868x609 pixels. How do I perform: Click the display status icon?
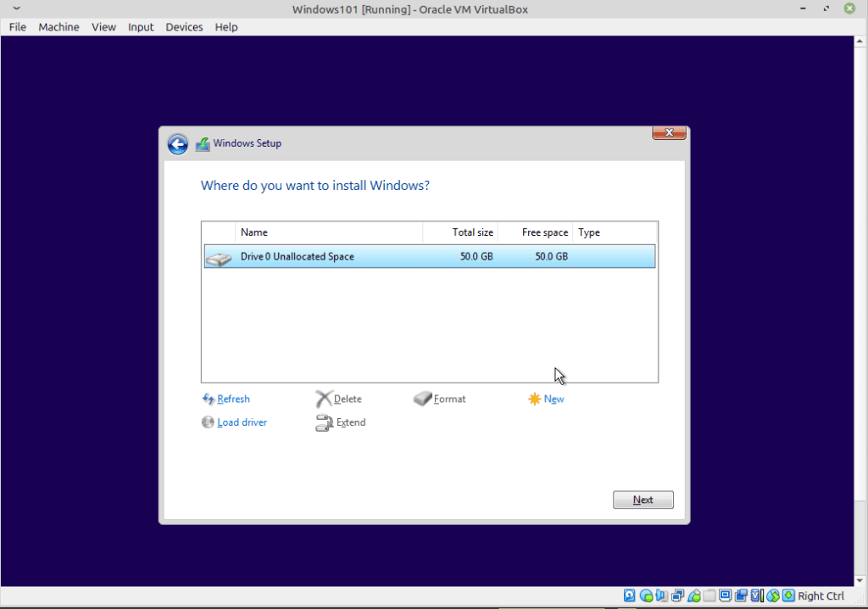tap(726, 595)
